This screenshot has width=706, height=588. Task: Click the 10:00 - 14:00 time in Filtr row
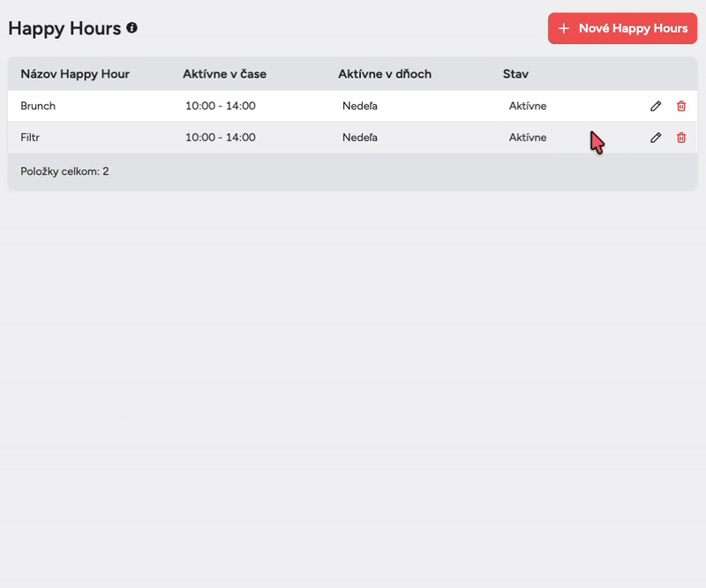pos(221,138)
